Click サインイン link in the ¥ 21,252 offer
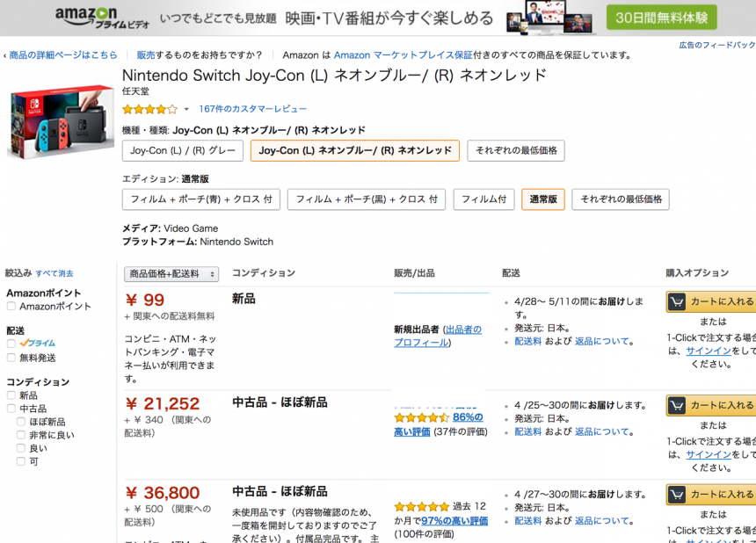The width and height of the screenshot is (756, 543). (709, 455)
